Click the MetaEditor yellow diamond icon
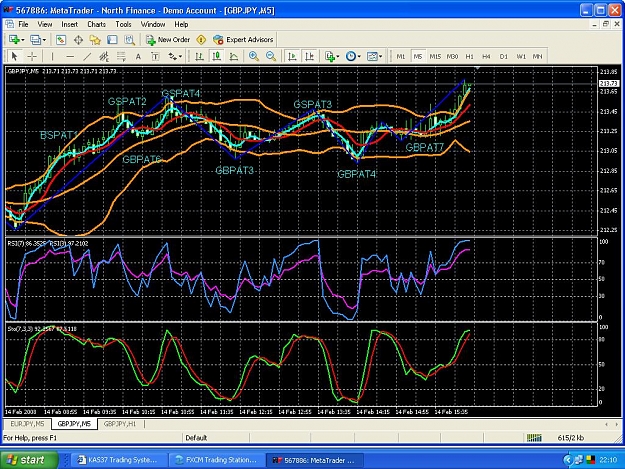The width and height of the screenshot is (625, 469). pyautogui.click(x=201, y=40)
